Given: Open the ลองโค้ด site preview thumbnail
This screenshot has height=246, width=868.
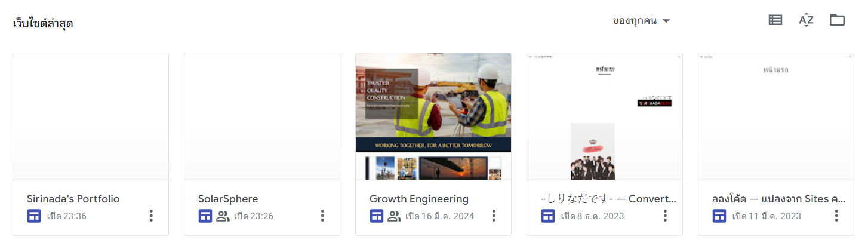Looking at the screenshot, I should (x=776, y=116).
